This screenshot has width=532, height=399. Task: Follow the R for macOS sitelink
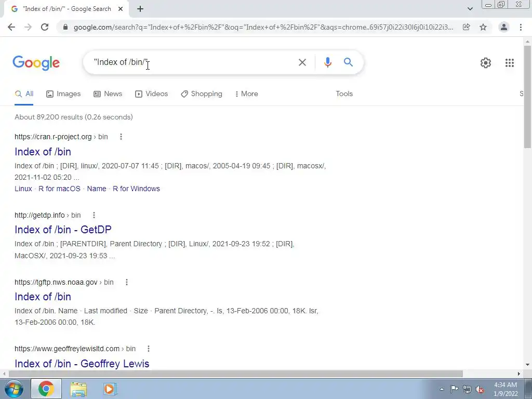click(59, 189)
